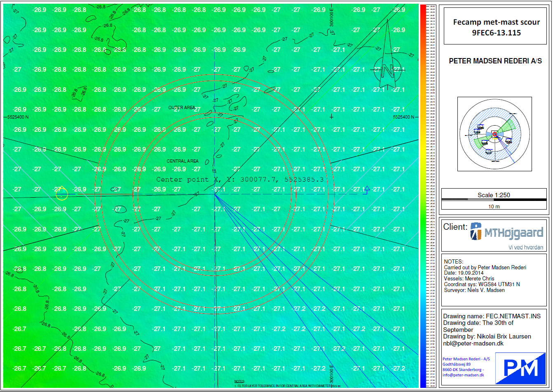Click the right-edge '5525400 N' grid label
The height and width of the screenshot is (392, 553).
pos(404,117)
